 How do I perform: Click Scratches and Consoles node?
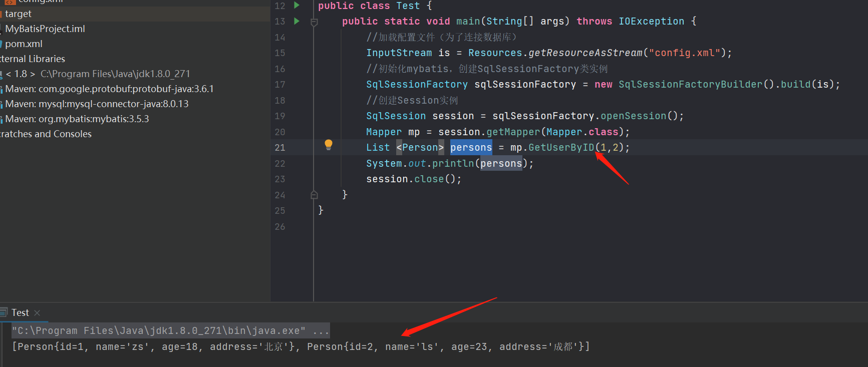click(x=46, y=134)
